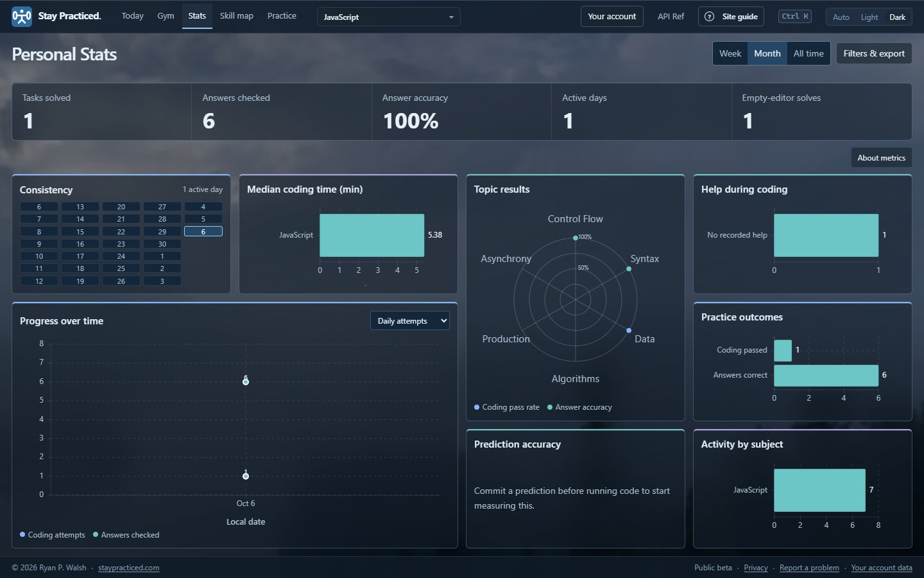Switch theme to Auto
Image resolution: width=924 pixels, height=578 pixels.
(x=841, y=17)
